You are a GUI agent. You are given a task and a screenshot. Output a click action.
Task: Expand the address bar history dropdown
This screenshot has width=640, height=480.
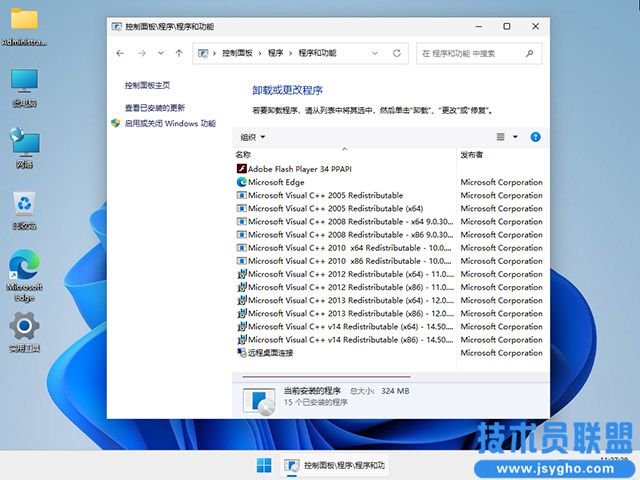click(x=375, y=53)
